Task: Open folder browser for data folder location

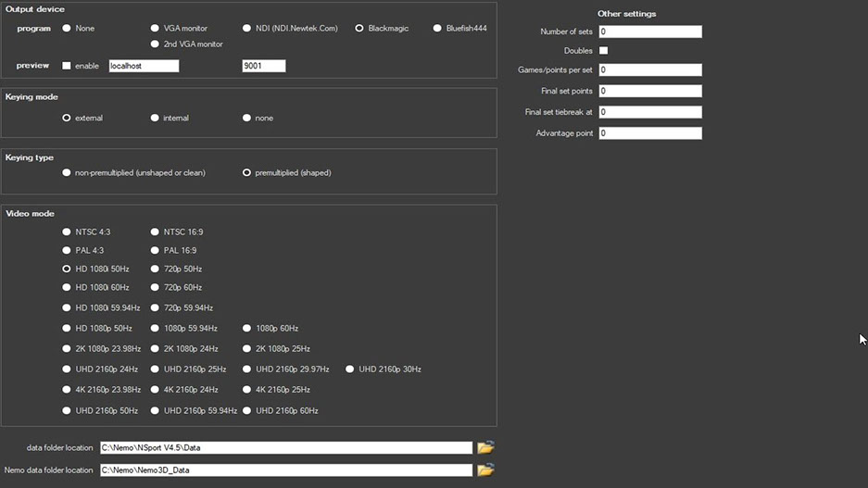Action: [x=485, y=448]
